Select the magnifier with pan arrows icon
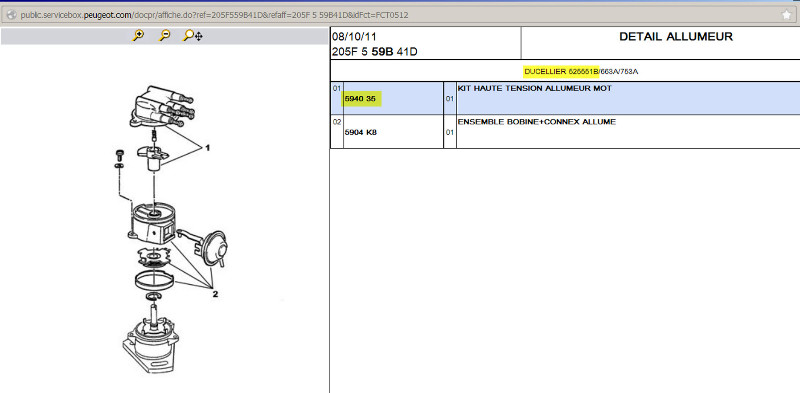800x393 pixels. [193, 36]
